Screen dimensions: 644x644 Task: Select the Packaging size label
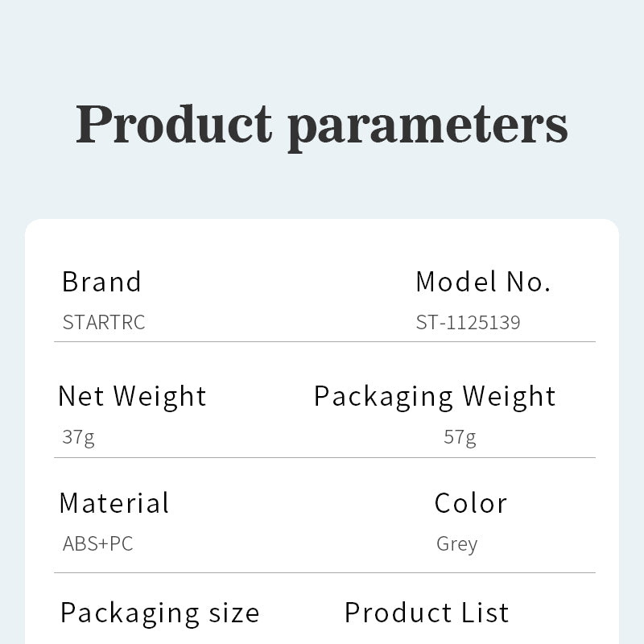pyautogui.click(x=160, y=613)
